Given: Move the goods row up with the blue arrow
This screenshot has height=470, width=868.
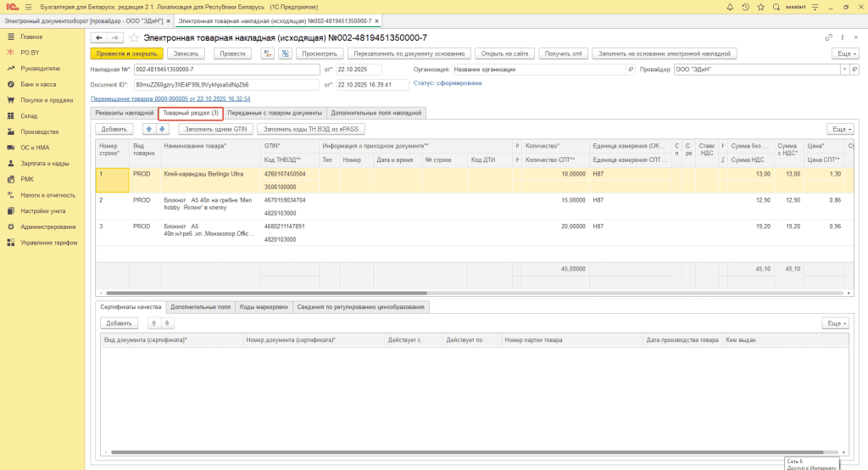Looking at the screenshot, I should pos(150,129).
